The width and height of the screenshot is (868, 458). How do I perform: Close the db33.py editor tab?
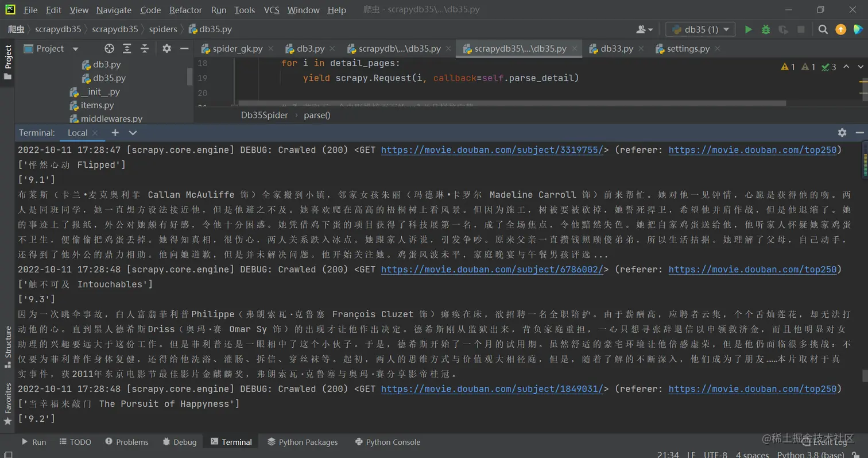642,49
